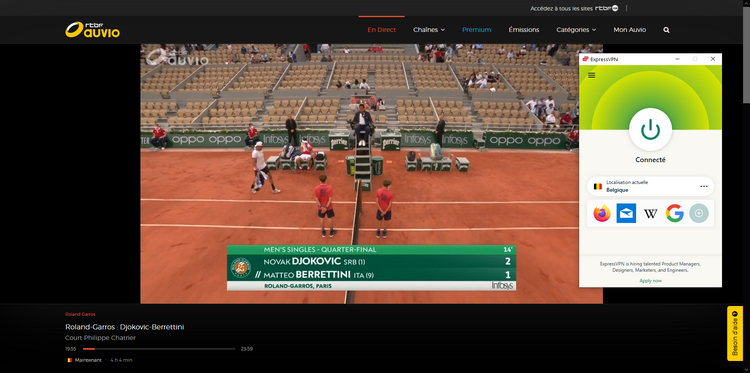Open the RTBF Auvio home logo
The width and height of the screenshot is (750, 373).
point(92,30)
